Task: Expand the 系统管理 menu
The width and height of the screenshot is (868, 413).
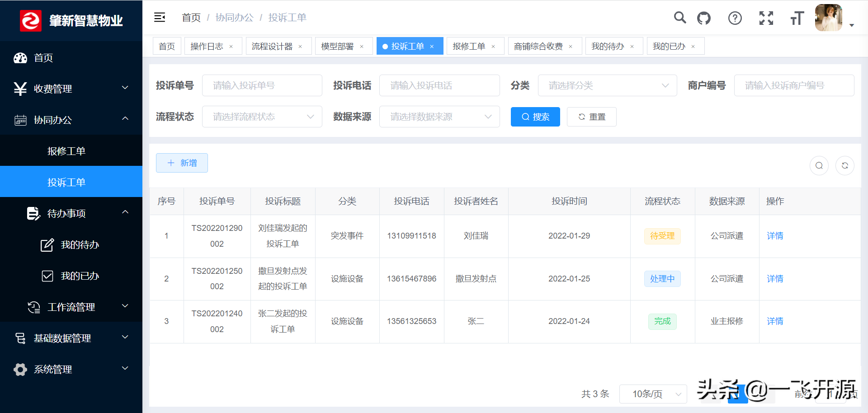Action: 71,369
